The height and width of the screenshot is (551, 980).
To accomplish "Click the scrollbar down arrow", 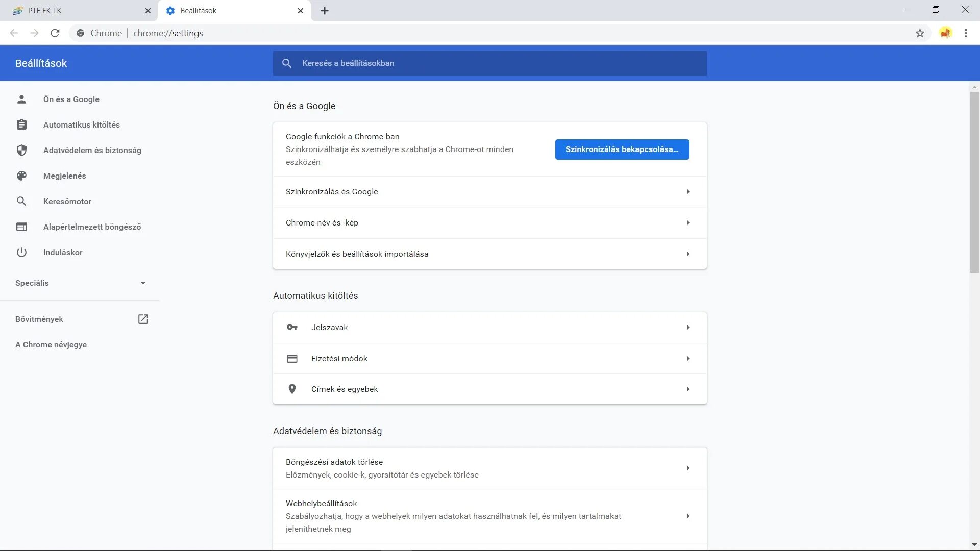I will (x=974, y=545).
